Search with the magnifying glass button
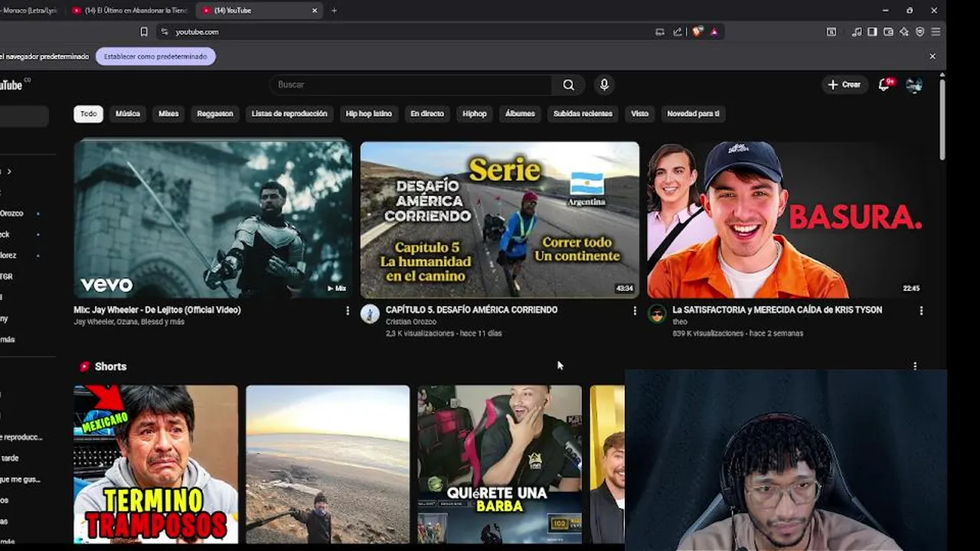This screenshot has height=551, width=980. (x=568, y=85)
